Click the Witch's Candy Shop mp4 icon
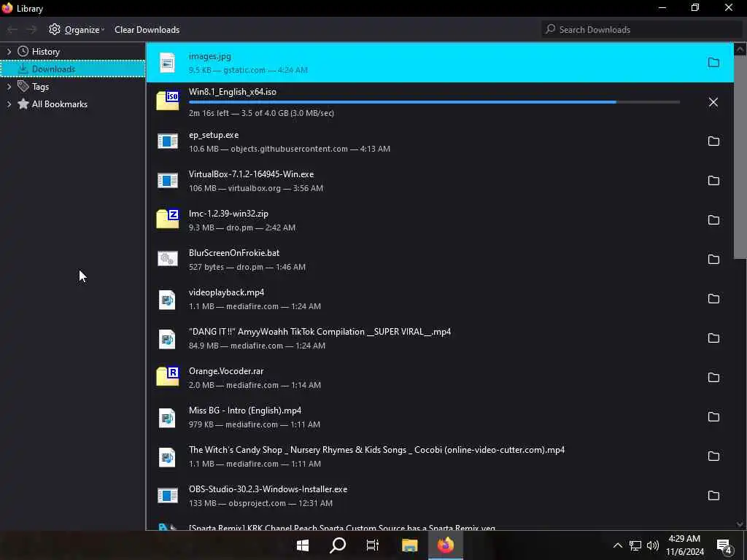 tap(167, 457)
